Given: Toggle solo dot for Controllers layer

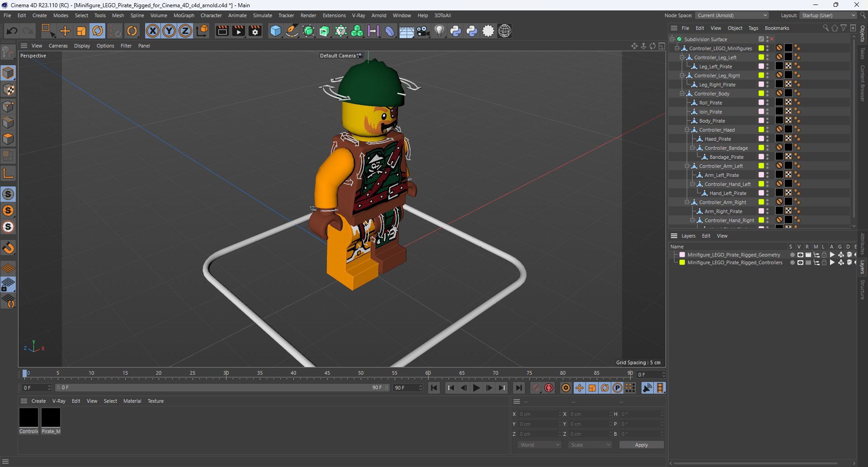Looking at the screenshot, I should pos(792,262).
